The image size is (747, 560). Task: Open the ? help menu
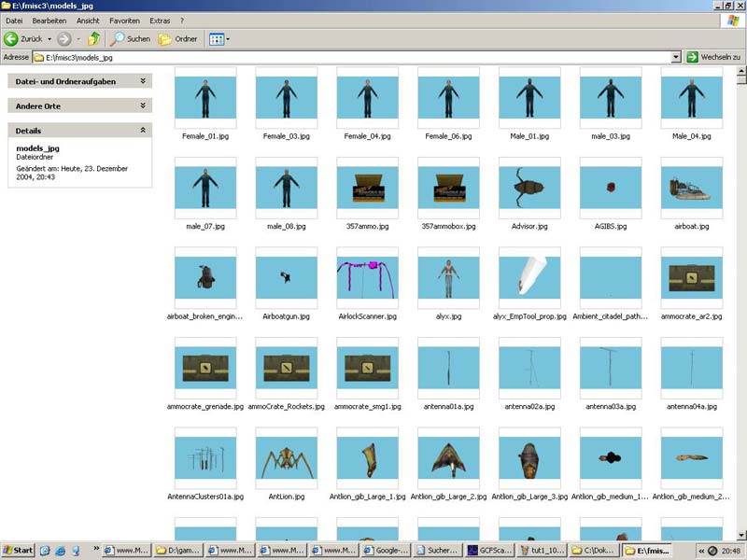pyautogui.click(x=182, y=21)
